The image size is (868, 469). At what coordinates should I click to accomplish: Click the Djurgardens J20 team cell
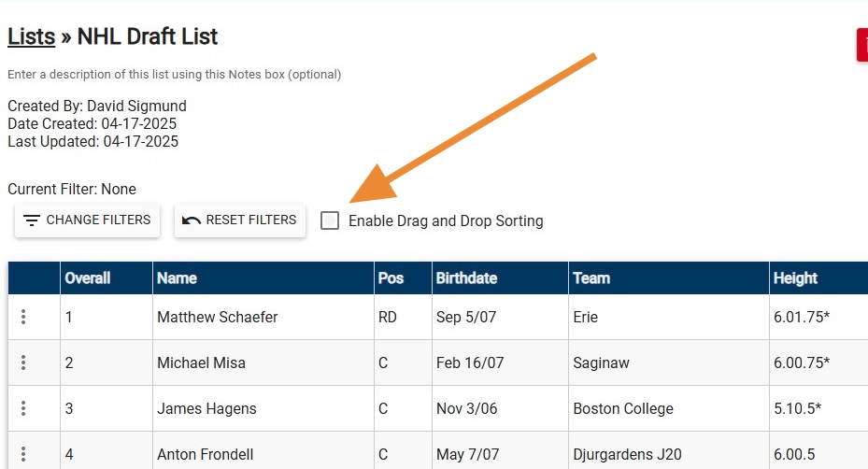[x=627, y=455]
